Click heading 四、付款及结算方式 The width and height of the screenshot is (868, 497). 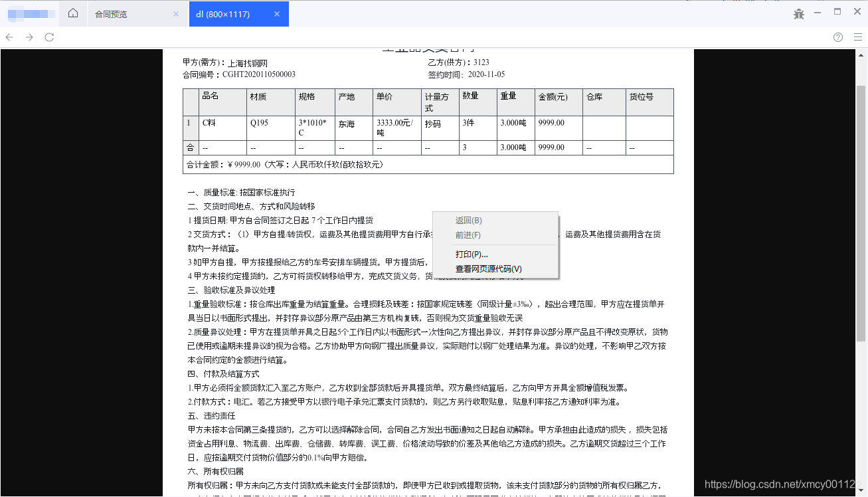point(223,374)
